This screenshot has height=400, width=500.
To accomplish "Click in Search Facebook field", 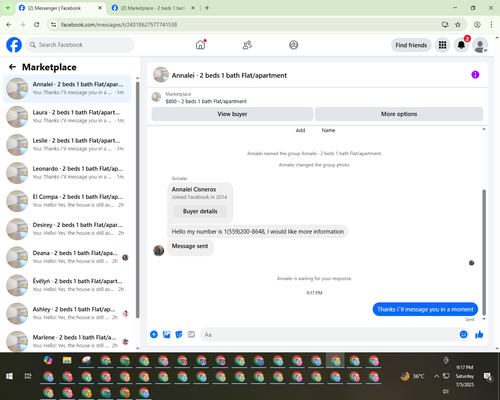I will click(80, 45).
